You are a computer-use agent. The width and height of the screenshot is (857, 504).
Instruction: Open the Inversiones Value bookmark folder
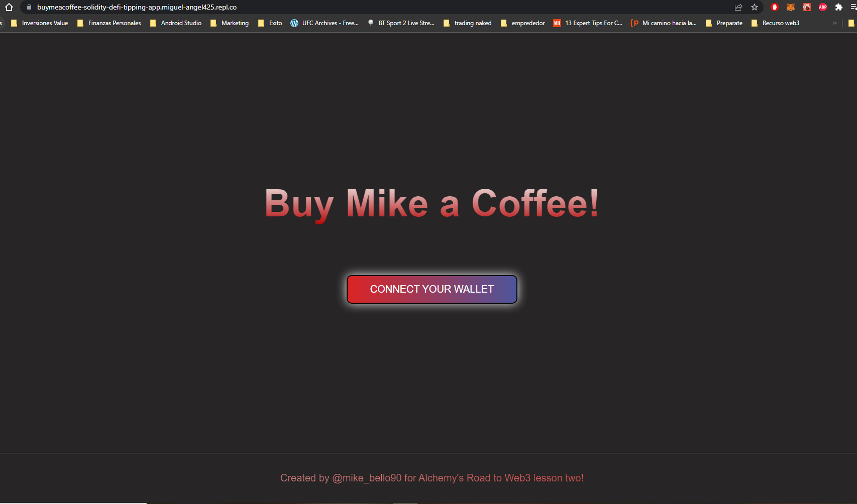[x=40, y=23]
